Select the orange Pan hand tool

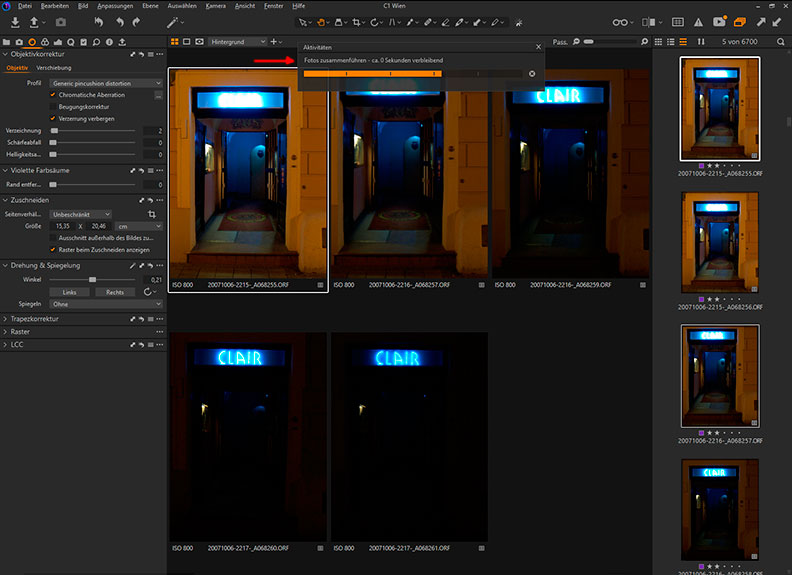pyautogui.click(x=321, y=22)
